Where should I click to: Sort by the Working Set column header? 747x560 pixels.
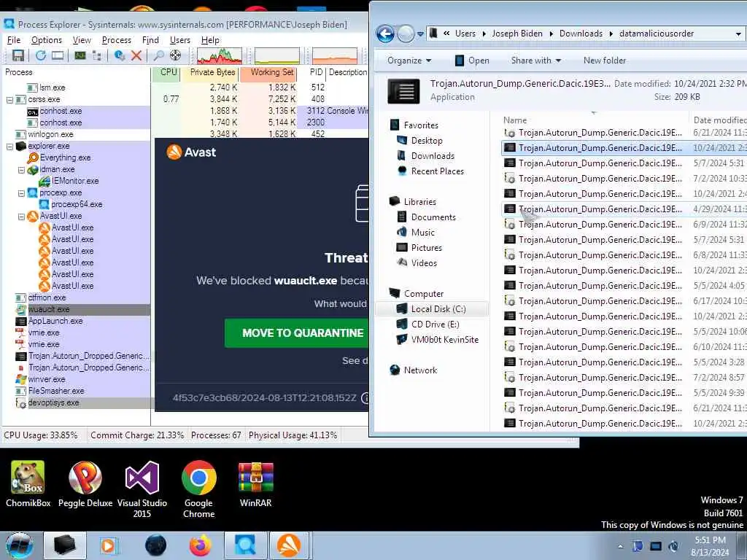coord(268,72)
